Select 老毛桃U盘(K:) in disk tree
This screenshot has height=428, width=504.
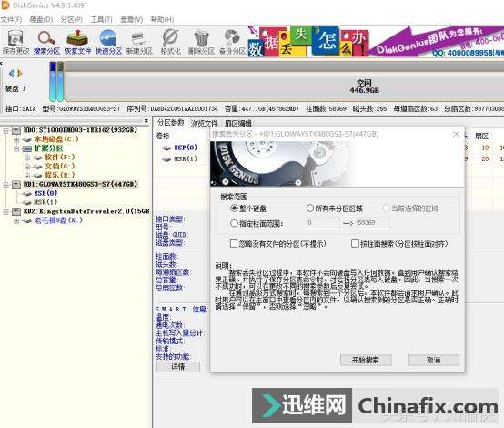point(58,220)
